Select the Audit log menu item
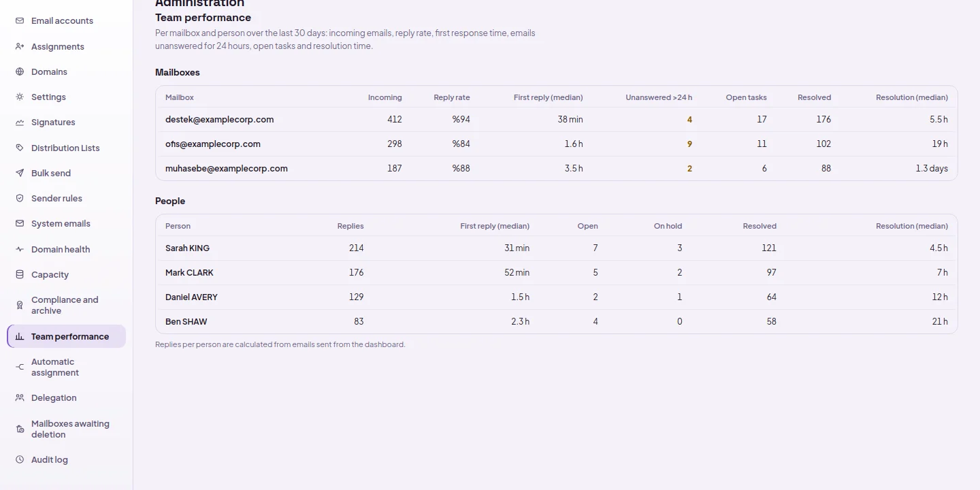The width and height of the screenshot is (980, 490). (x=66, y=460)
